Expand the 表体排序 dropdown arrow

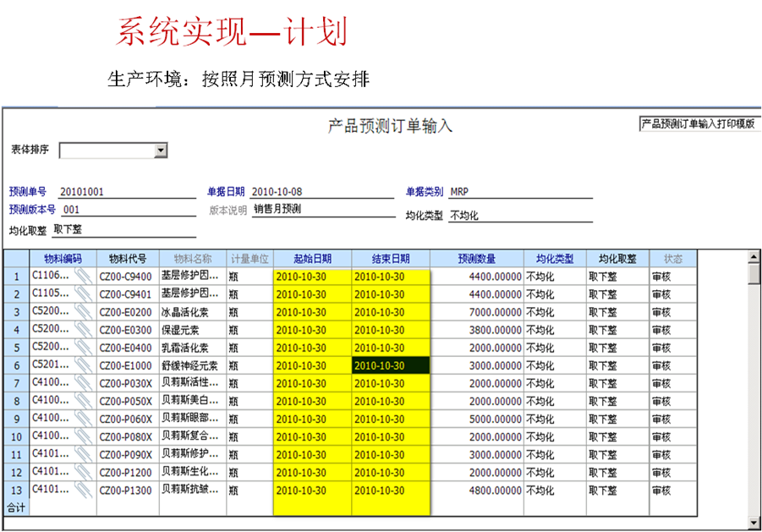pyautogui.click(x=161, y=151)
